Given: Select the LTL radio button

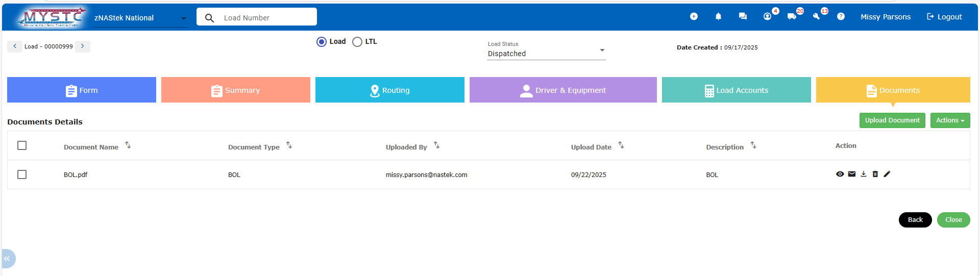Looking at the screenshot, I should (x=357, y=42).
